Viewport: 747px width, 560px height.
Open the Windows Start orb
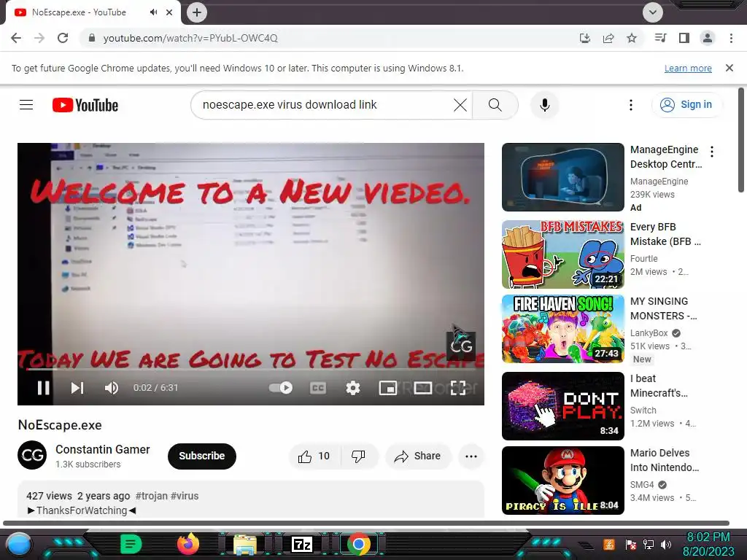coord(18,545)
